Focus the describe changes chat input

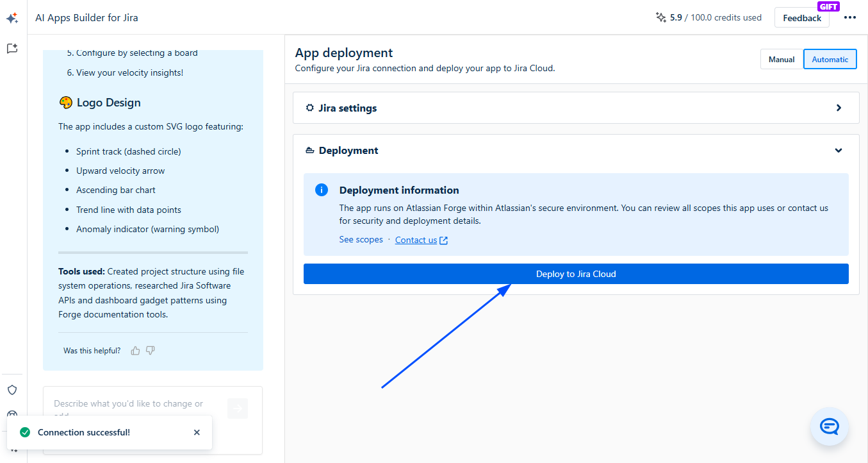pyautogui.click(x=135, y=404)
